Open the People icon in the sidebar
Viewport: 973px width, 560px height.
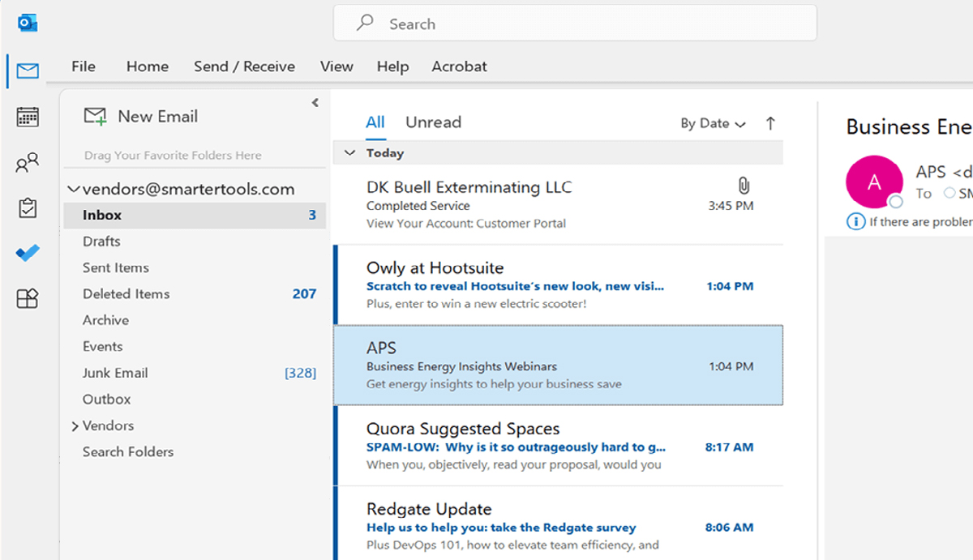[x=27, y=162]
